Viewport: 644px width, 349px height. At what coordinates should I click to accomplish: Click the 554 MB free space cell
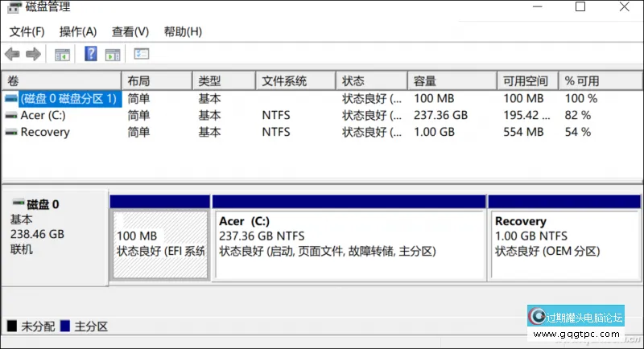click(x=524, y=132)
